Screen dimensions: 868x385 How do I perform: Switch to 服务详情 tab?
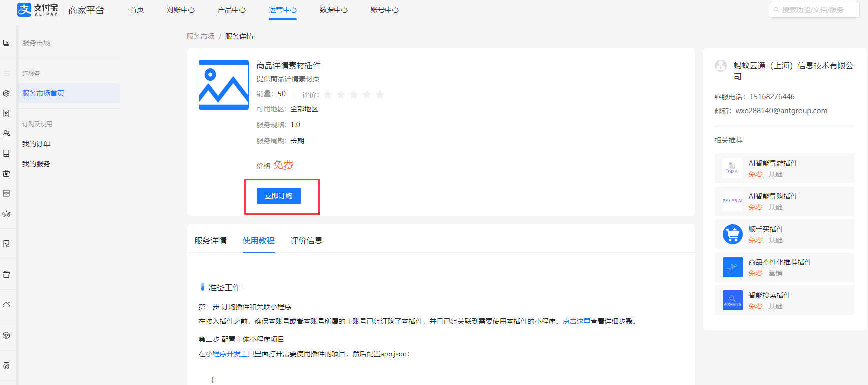(210, 241)
